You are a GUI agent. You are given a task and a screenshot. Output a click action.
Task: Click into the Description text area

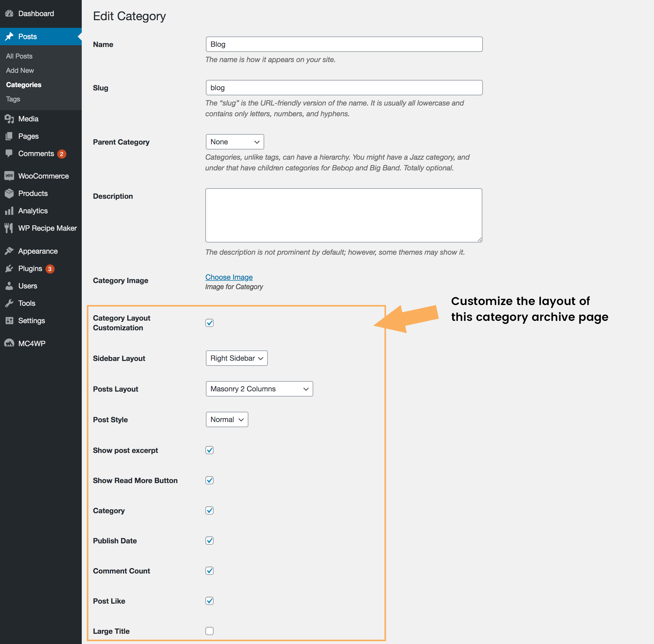[343, 215]
